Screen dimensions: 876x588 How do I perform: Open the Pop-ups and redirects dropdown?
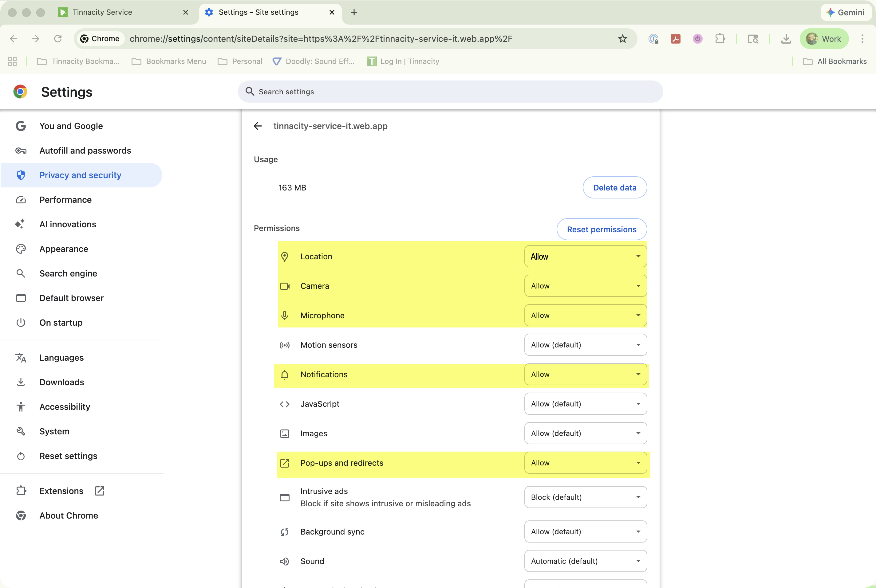pyautogui.click(x=585, y=463)
